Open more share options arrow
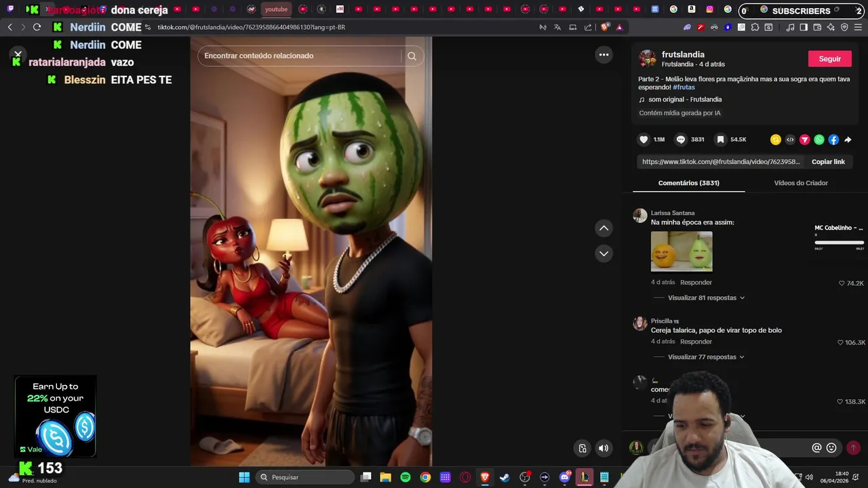The height and width of the screenshot is (488, 868). coord(848,140)
